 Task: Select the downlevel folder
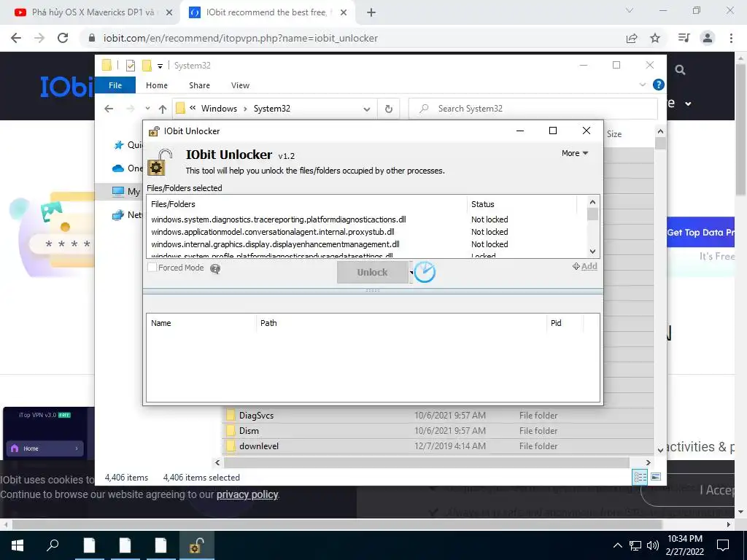(x=259, y=446)
